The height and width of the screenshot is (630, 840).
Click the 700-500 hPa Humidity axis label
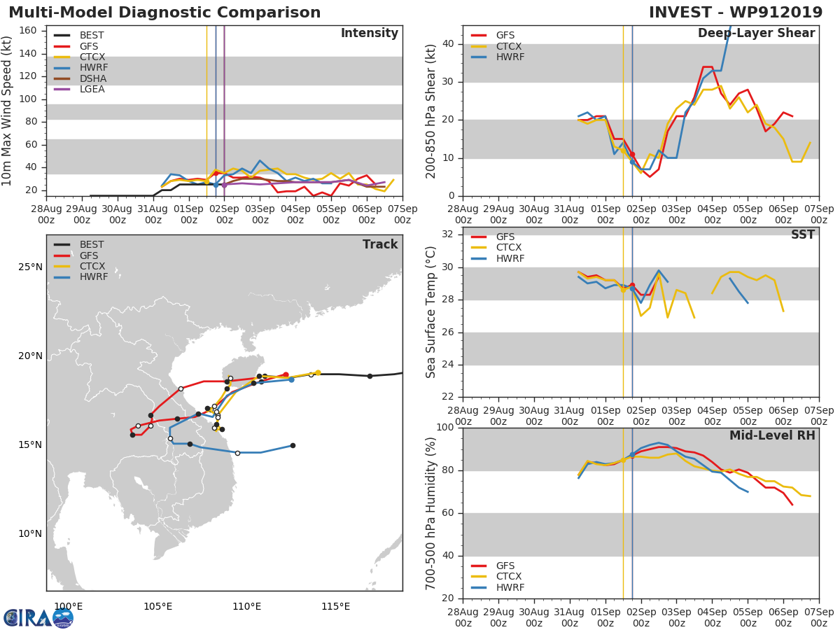coord(431,512)
